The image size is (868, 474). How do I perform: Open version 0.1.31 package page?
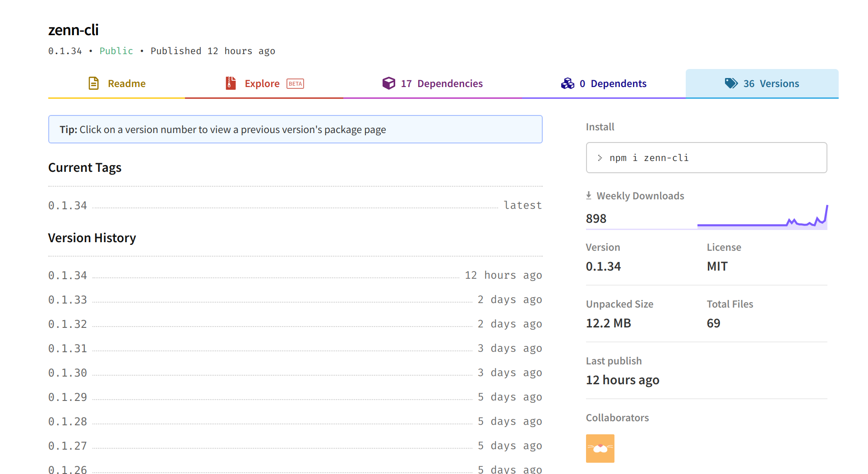click(68, 349)
